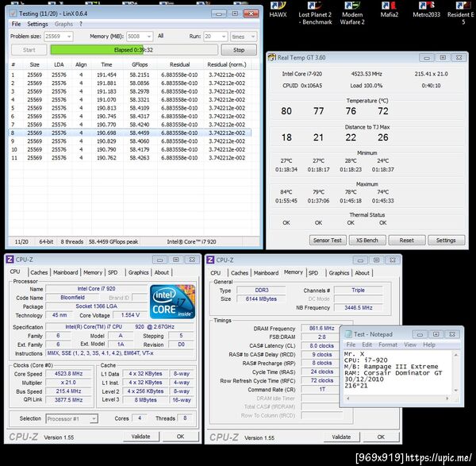Open the Mafia2 desktop shortcut

click(390, 9)
